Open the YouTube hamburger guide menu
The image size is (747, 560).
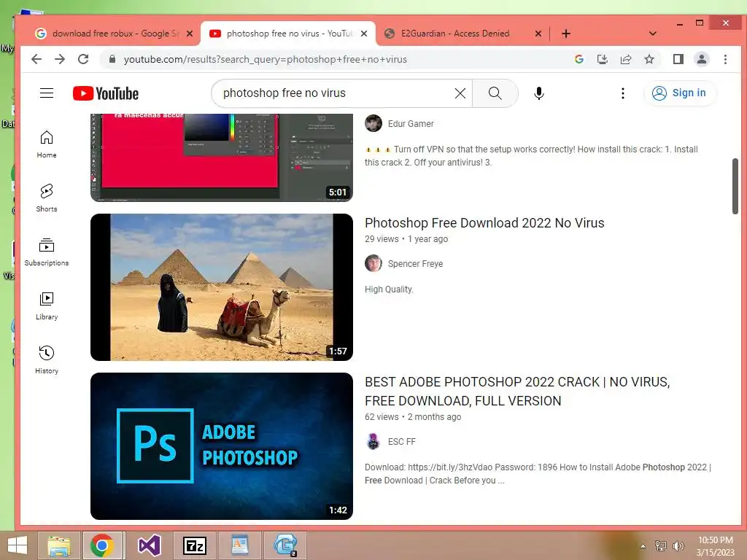point(47,93)
